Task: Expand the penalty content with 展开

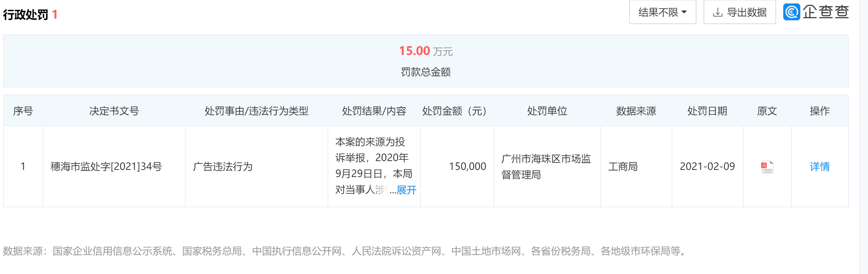Action: (407, 190)
